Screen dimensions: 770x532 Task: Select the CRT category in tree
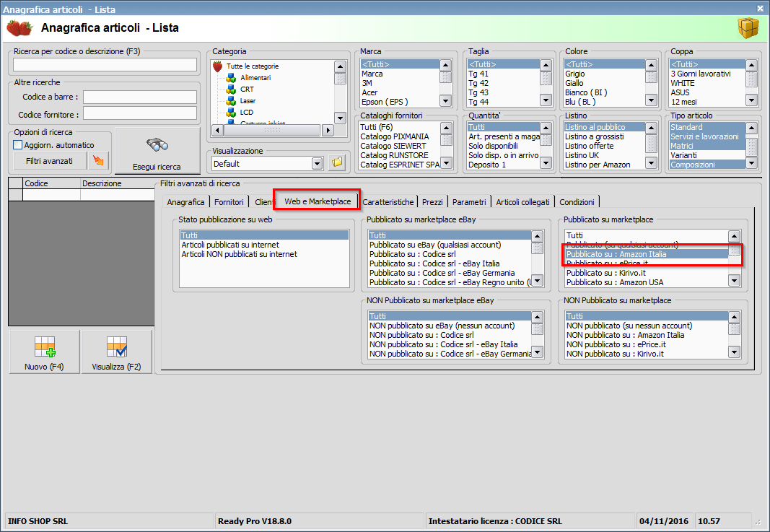pos(247,89)
